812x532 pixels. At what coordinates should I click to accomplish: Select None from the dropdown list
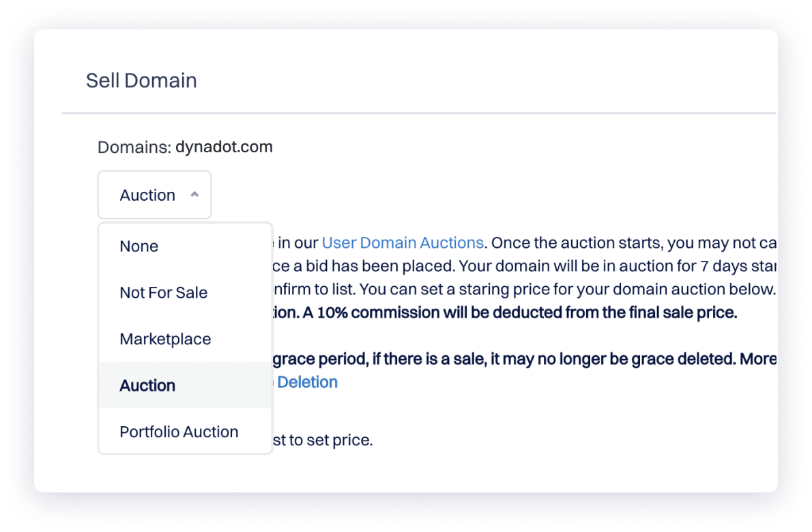tap(139, 246)
